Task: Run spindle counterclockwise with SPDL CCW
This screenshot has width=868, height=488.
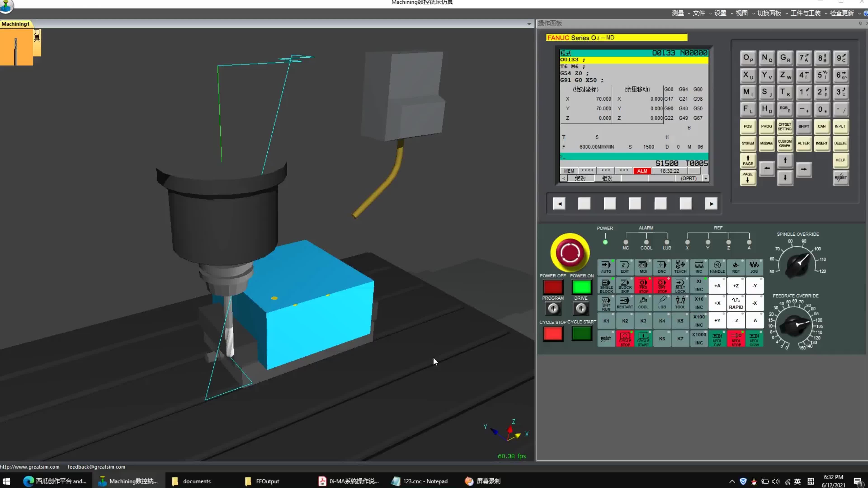Action: (x=754, y=339)
